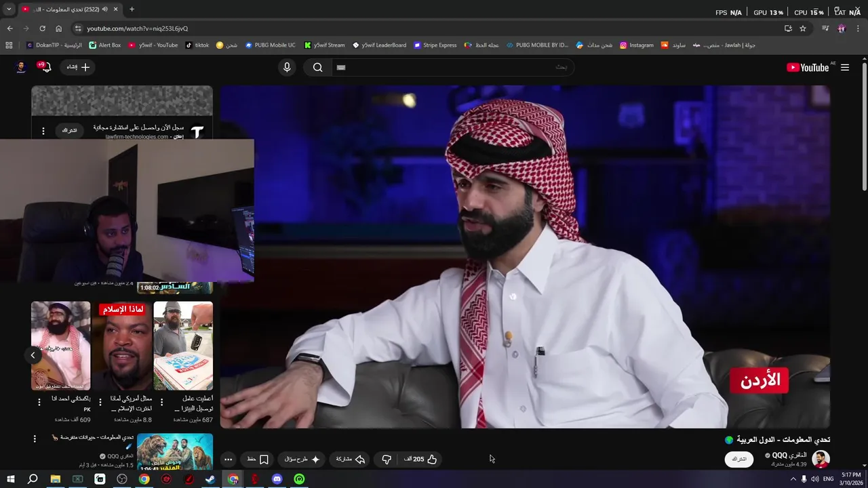Viewport: 868px width, 488px height.
Task: View site information icon in address bar
Action: click(78, 28)
